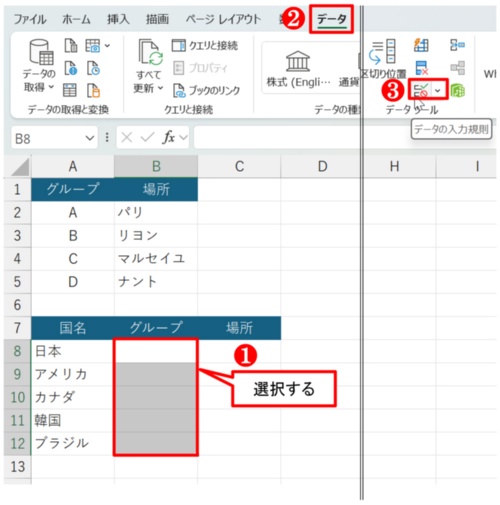Click the すべて更新 (Refresh All) icon
500x505 pixels.
[x=151, y=52]
